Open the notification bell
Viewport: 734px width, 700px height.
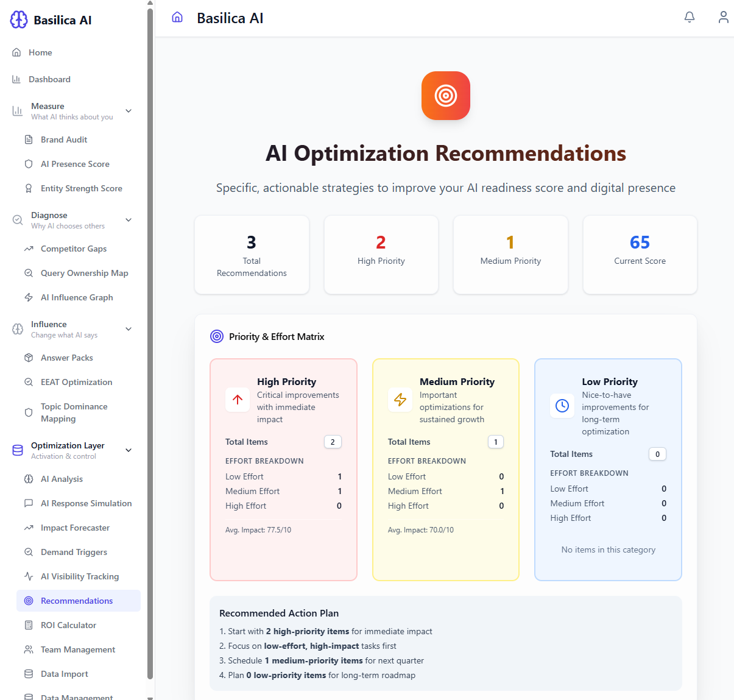click(x=689, y=17)
